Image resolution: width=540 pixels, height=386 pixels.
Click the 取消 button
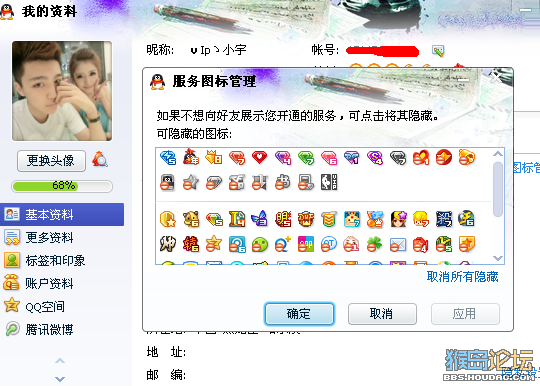coord(382,314)
